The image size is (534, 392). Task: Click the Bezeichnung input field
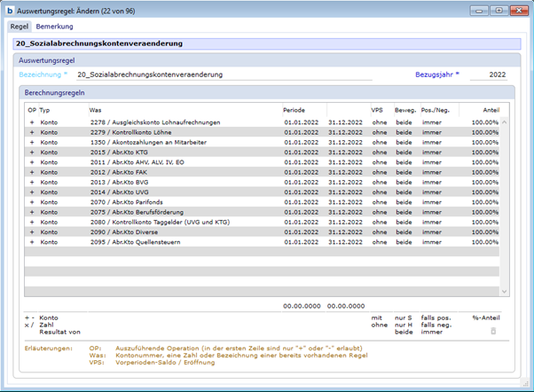click(x=222, y=74)
